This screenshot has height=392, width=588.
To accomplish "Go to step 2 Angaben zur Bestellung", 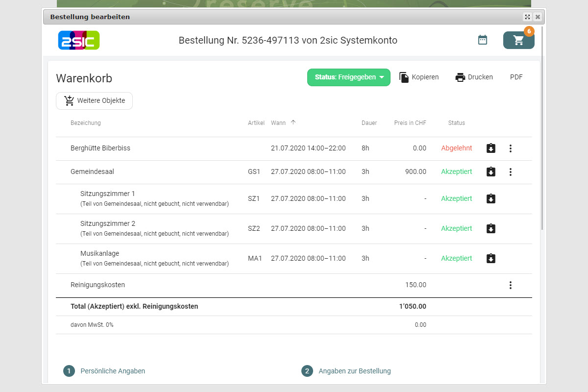I will [x=354, y=371].
